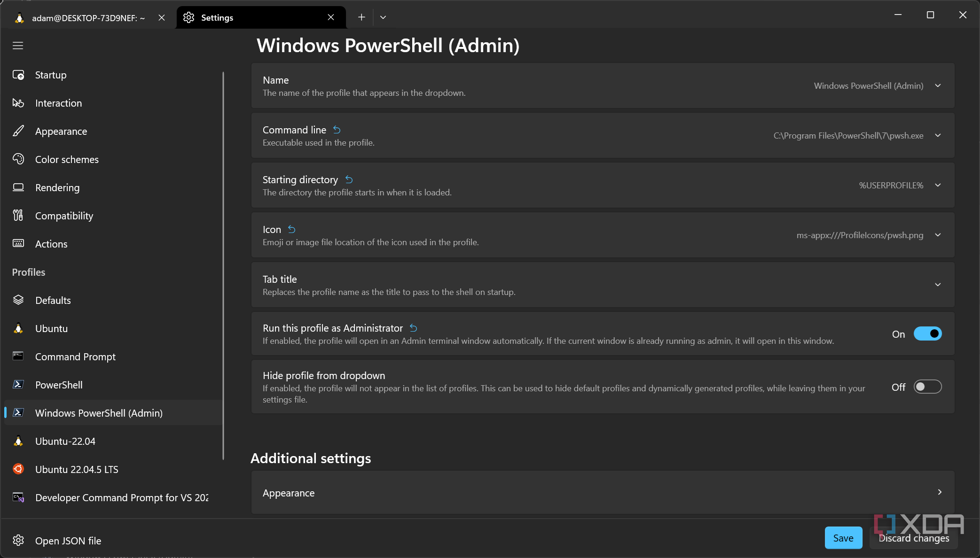This screenshot has height=558, width=980.
Task: Click Discard changes button
Action: click(x=913, y=538)
